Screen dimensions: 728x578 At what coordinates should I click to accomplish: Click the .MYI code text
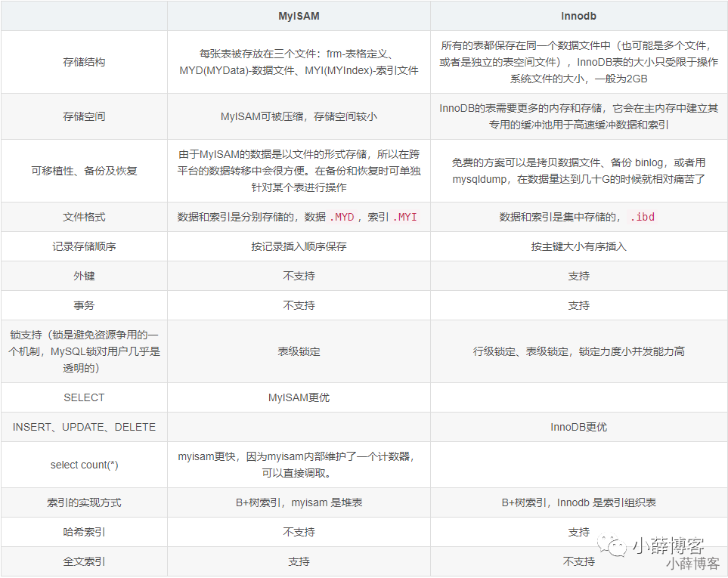point(405,217)
